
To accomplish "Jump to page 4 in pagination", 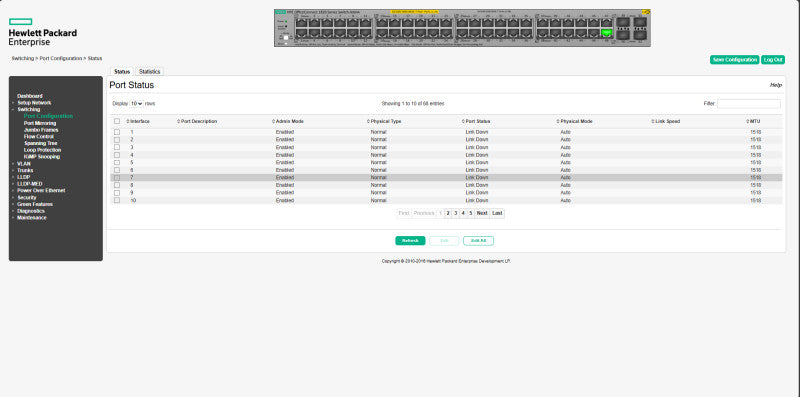I will 463,213.
